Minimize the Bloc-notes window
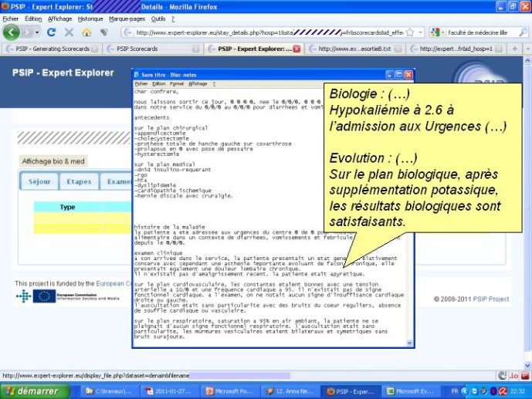Viewport: 532px width, 399px height. pyautogui.click(x=389, y=75)
